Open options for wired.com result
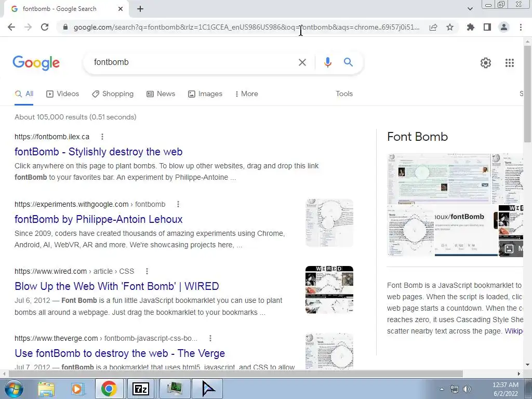532x399 pixels. 147,271
